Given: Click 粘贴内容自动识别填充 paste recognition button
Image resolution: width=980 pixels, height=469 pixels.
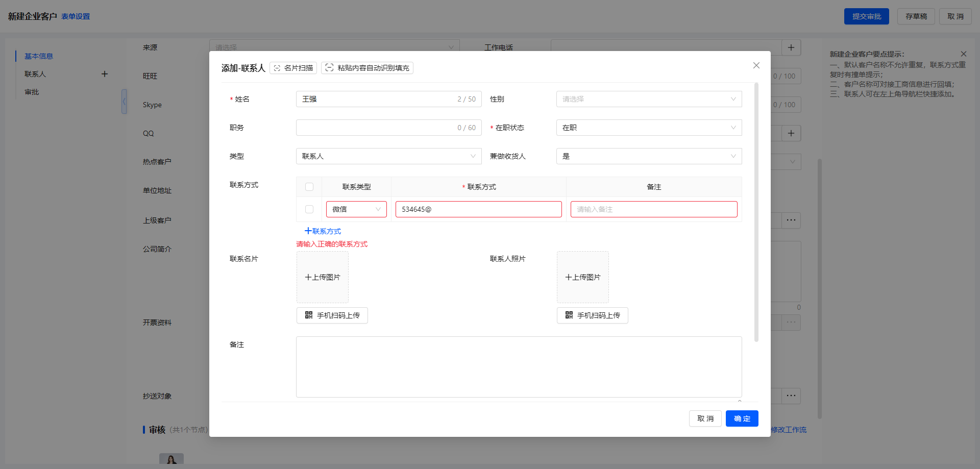Looking at the screenshot, I should [x=367, y=68].
